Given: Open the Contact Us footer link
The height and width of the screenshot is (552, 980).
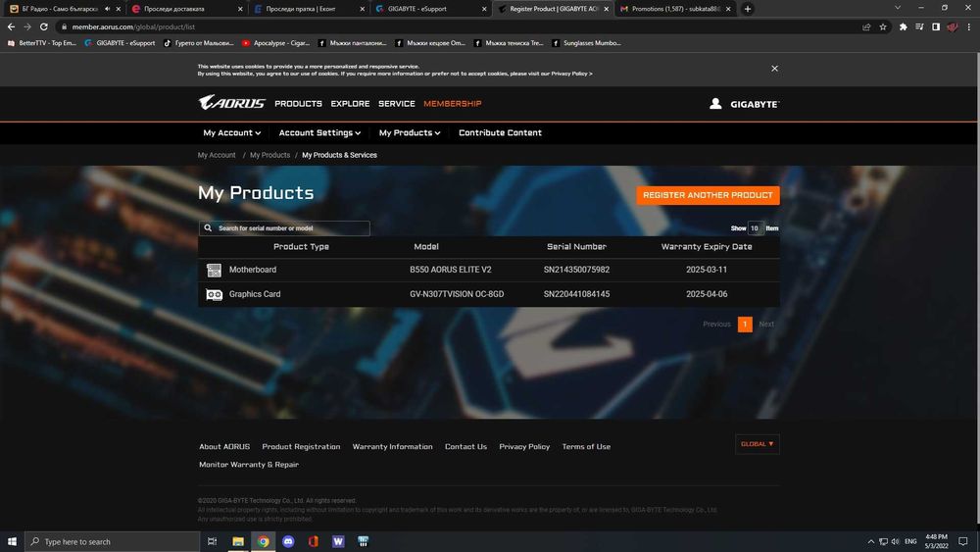Looking at the screenshot, I should coord(465,446).
